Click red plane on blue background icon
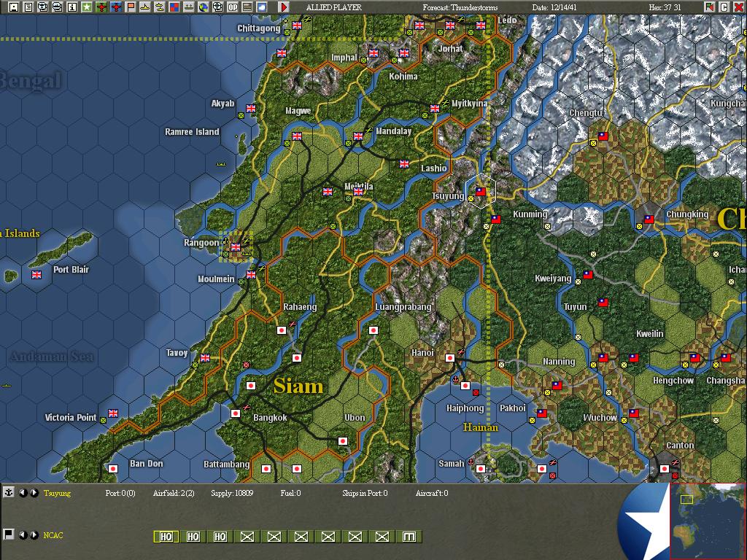 coord(116,7)
